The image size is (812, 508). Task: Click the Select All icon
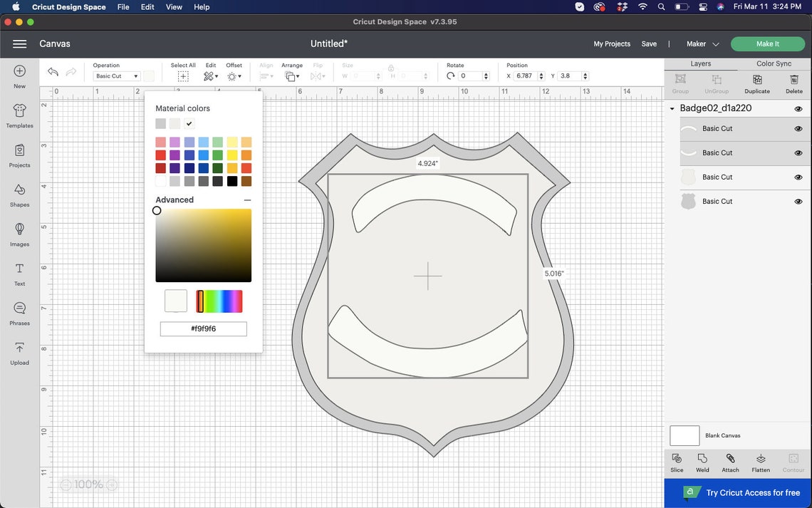pos(183,77)
